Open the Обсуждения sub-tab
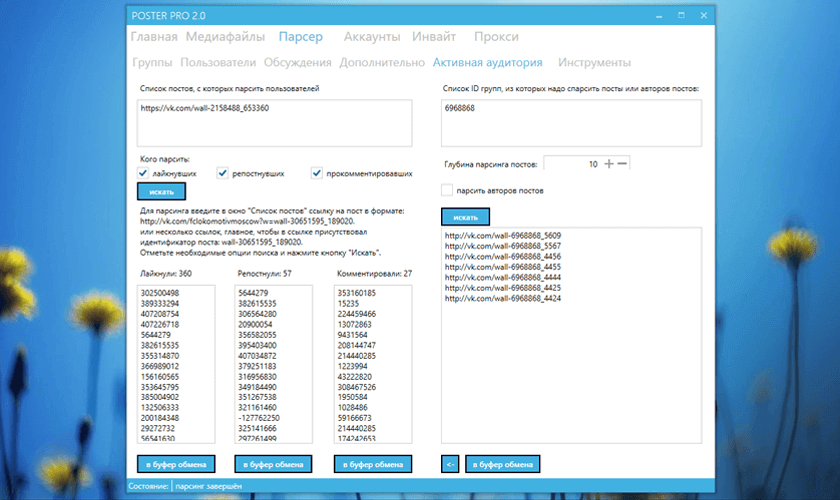Image resolution: width=840 pixels, height=500 pixels. 297,62
